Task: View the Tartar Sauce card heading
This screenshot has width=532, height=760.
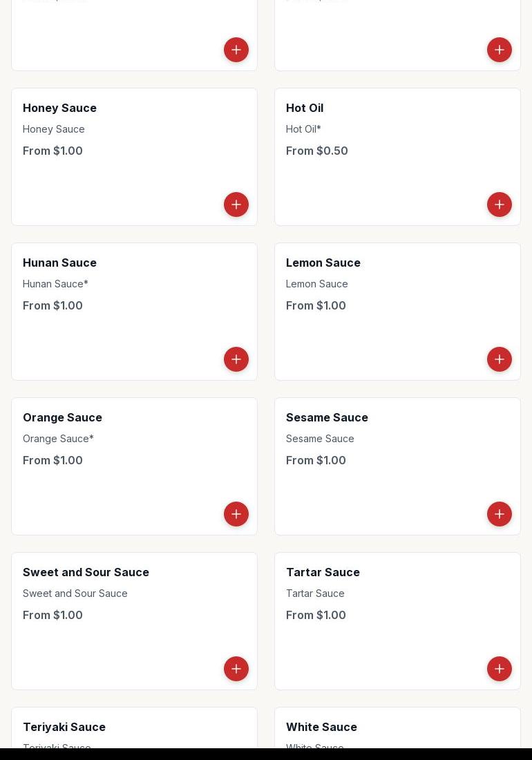Action: (x=323, y=572)
